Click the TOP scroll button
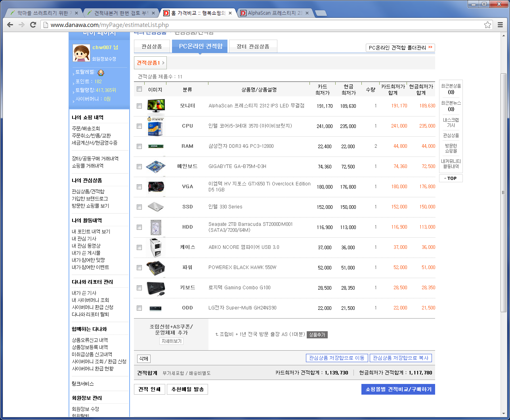The width and height of the screenshot is (510, 420). pos(451,178)
